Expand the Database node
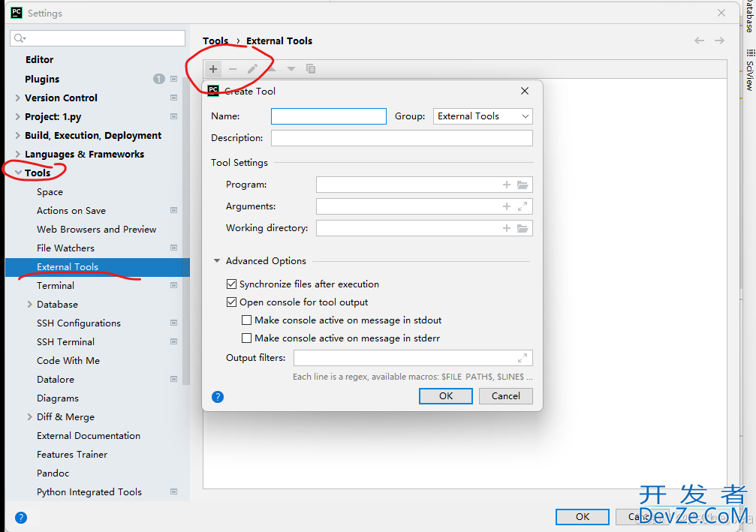 point(30,305)
